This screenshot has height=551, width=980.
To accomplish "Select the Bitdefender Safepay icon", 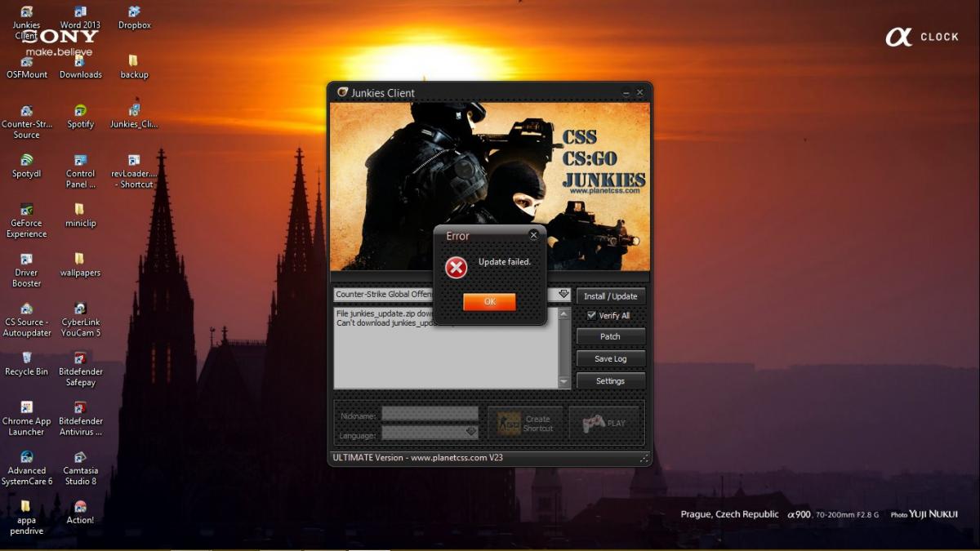I will 80,371.
